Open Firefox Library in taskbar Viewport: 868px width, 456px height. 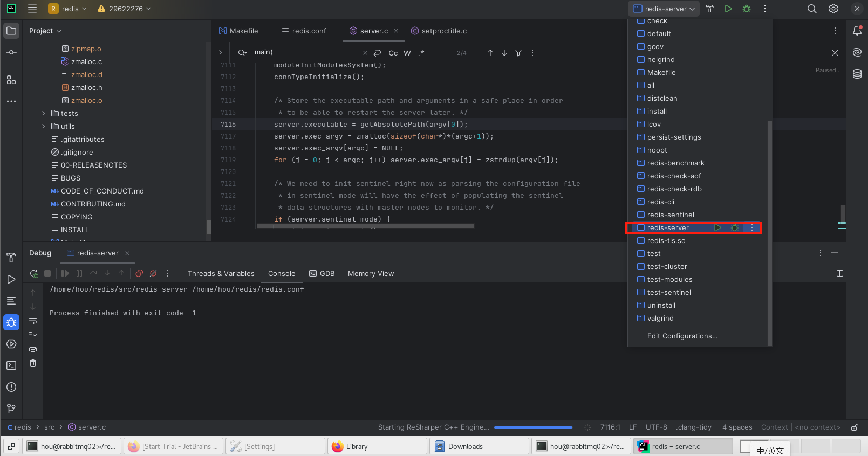point(377,446)
